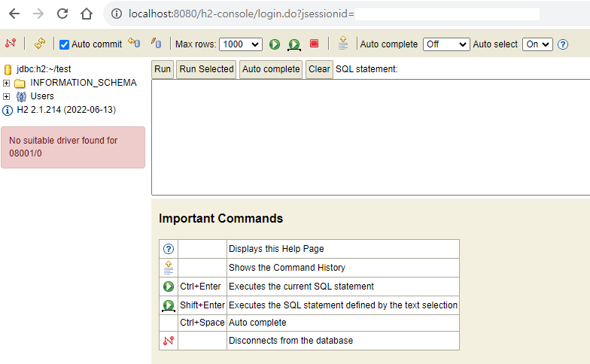Click 'Executes the current SQL statement' text
Image resolution: width=590 pixels, height=364 pixels.
(x=301, y=287)
